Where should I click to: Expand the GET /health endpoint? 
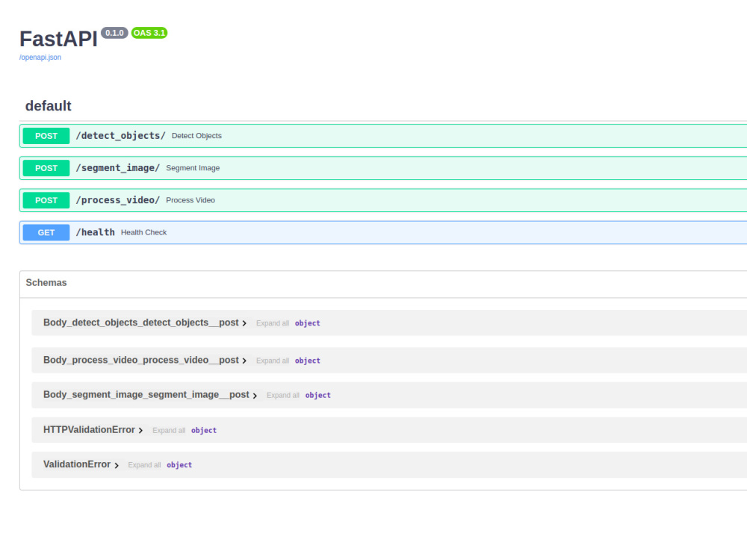click(383, 232)
